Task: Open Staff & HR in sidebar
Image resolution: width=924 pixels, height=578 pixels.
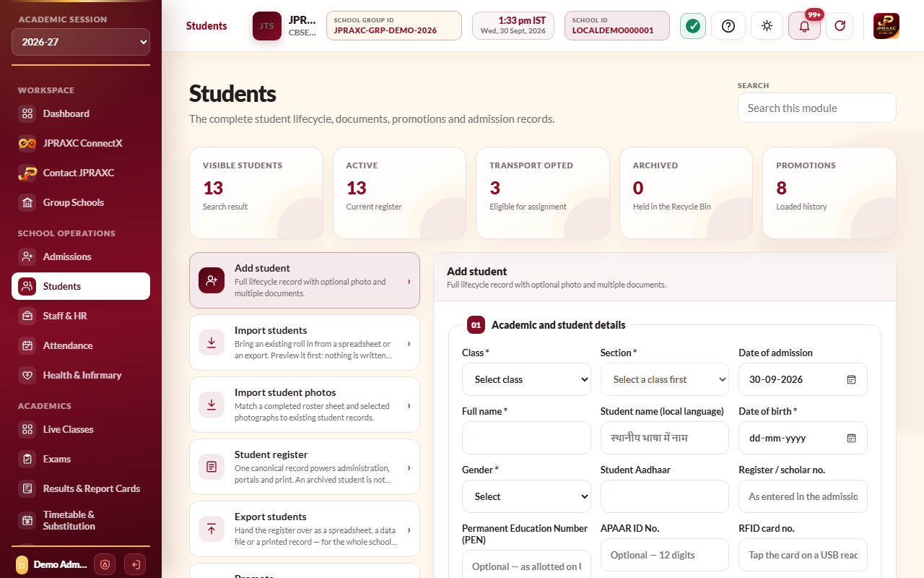Action: tap(81, 316)
